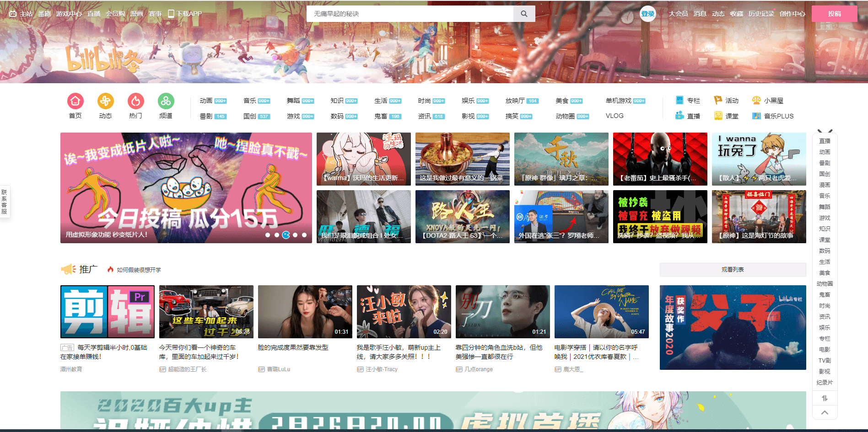
Task: Open the 路人王 DOTA2 video thumbnail
Action: (463, 217)
